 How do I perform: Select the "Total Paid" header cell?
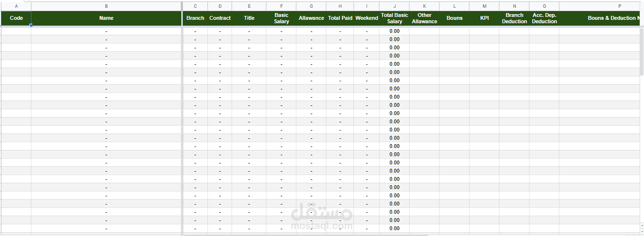[340, 18]
